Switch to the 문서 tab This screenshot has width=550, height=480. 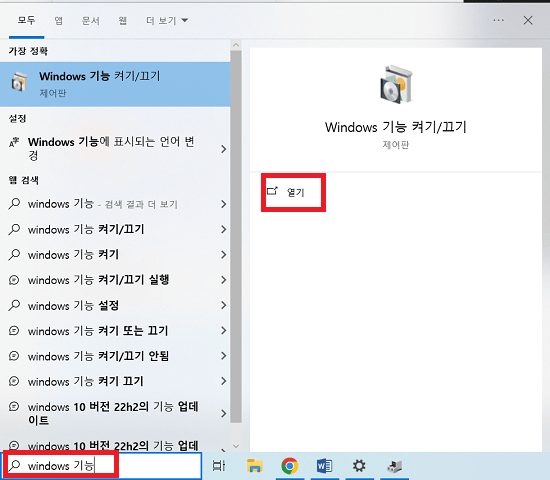pos(90,20)
